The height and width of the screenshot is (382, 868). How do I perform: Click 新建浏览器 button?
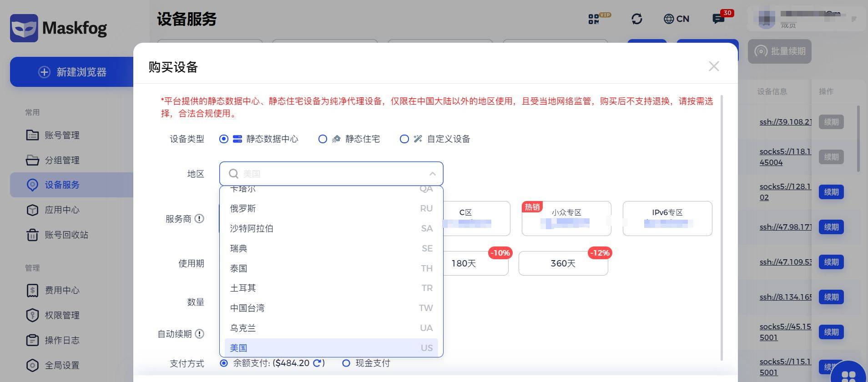click(72, 72)
